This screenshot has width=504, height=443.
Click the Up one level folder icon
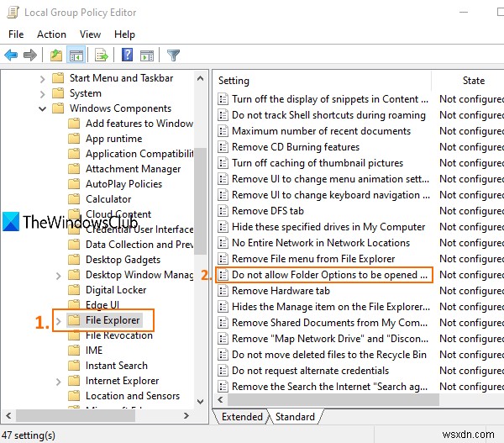(x=56, y=55)
